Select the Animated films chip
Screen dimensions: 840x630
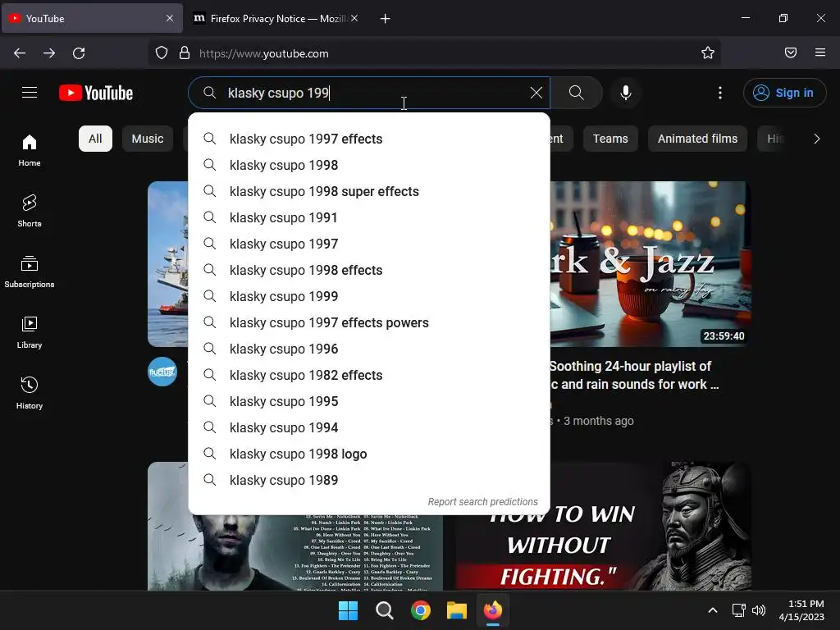[x=697, y=139]
